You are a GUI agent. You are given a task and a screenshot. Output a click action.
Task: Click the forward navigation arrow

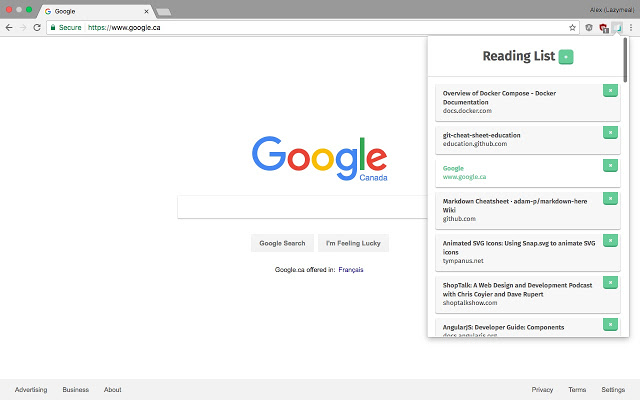click(23, 28)
